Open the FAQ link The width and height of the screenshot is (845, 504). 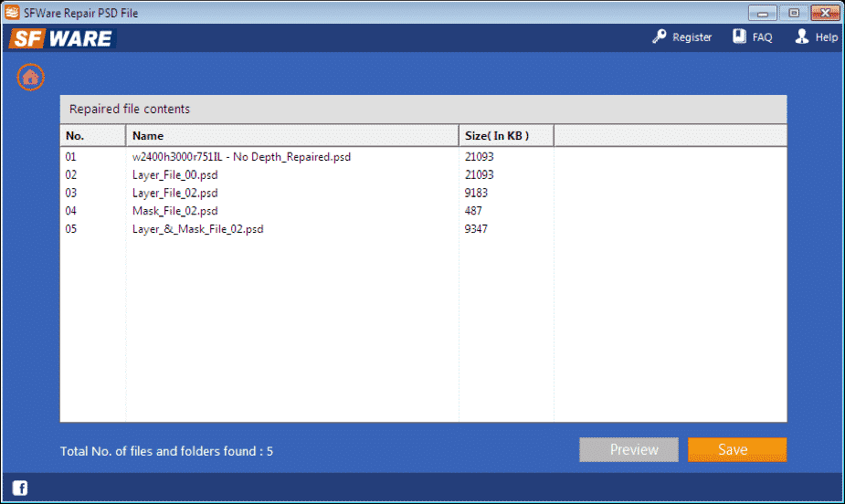click(x=762, y=37)
